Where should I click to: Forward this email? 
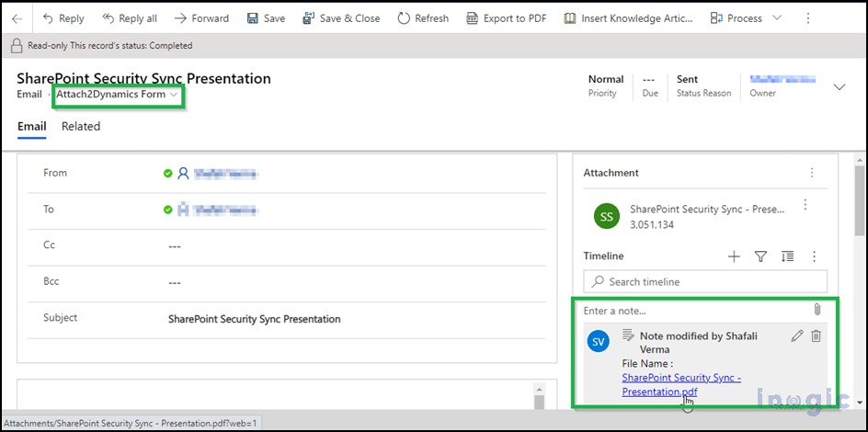pos(201,18)
